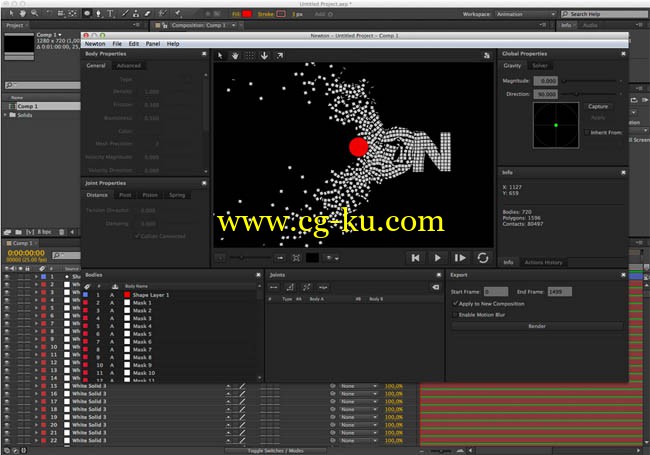Open the Workspace Animation dropdown
Viewport: 650px width, 455px height.
526,14
